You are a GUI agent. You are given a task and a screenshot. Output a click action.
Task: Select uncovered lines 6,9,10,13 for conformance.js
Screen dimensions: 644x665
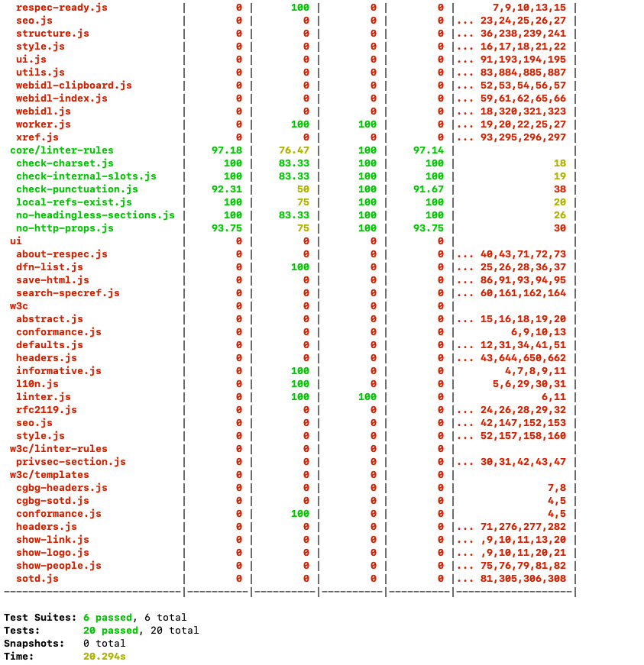(x=539, y=332)
